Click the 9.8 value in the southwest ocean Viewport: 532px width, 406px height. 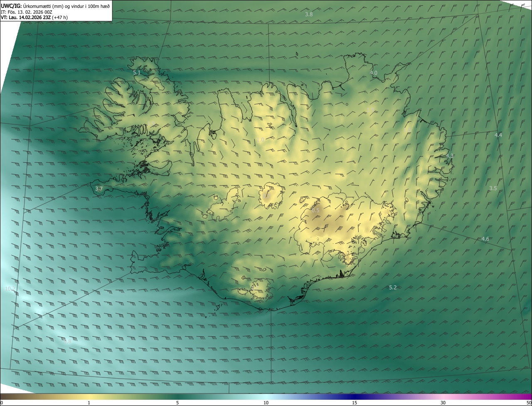tap(68, 342)
